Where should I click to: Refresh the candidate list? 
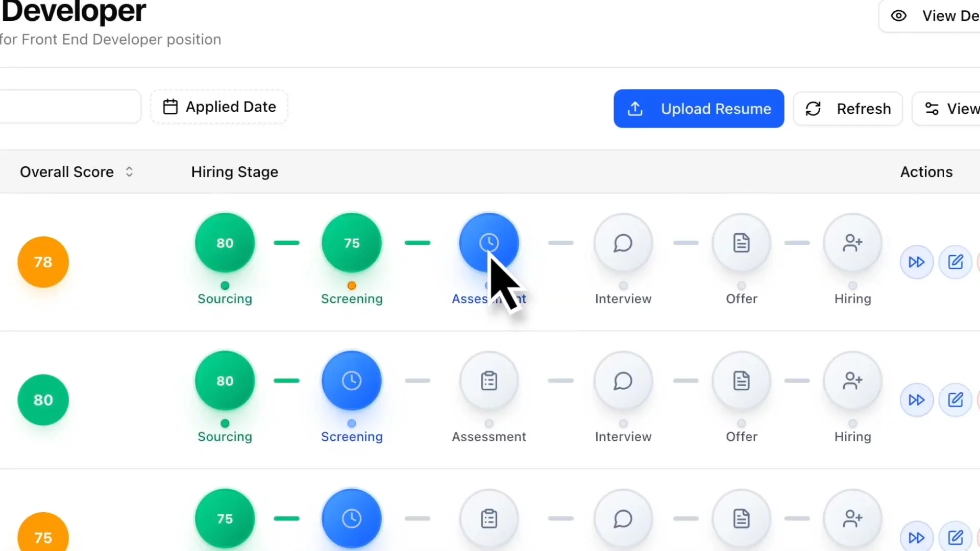coord(847,108)
